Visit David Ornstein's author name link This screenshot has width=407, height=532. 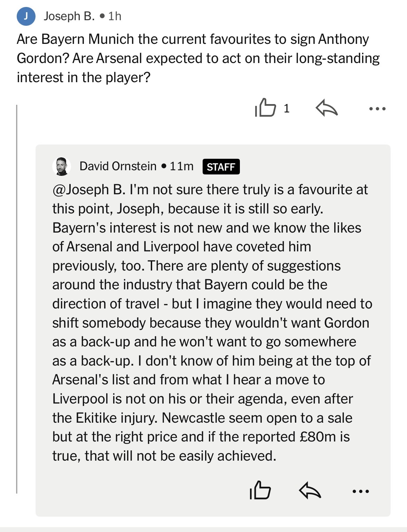point(118,166)
